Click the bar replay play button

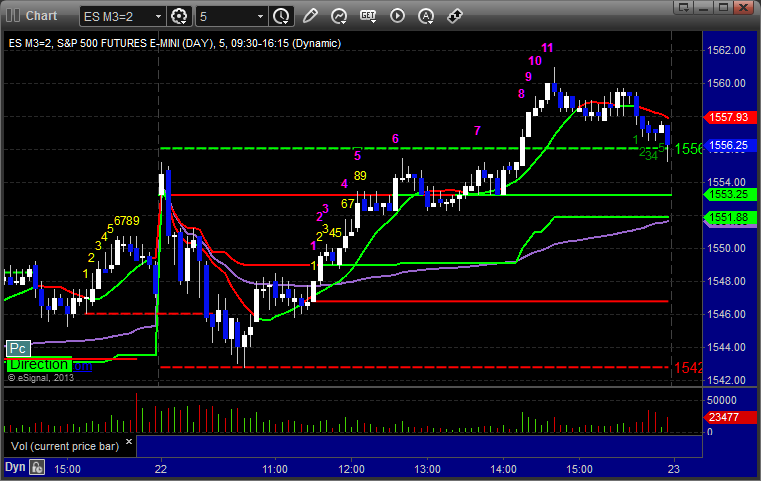coord(397,16)
